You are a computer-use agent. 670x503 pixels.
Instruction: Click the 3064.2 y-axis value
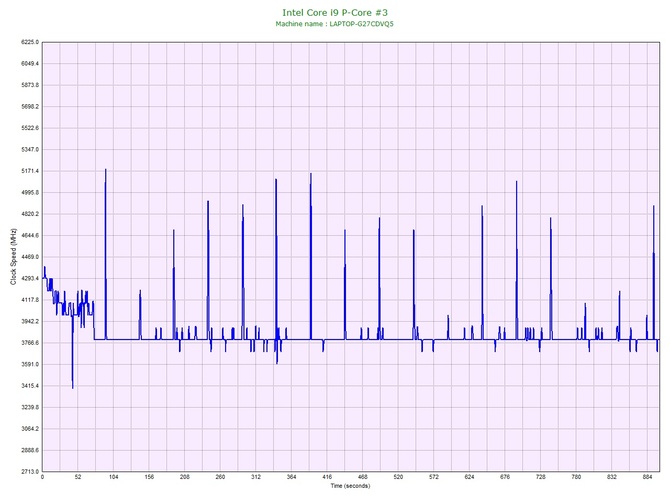pos(30,429)
